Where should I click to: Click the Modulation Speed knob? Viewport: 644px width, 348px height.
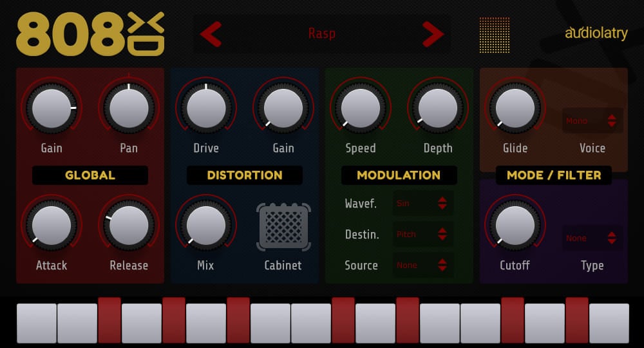(361, 108)
